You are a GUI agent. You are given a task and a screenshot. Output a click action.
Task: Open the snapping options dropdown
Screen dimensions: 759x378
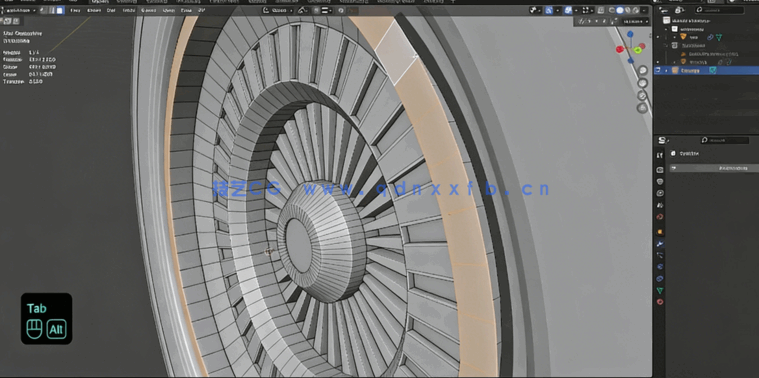point(326,10)
